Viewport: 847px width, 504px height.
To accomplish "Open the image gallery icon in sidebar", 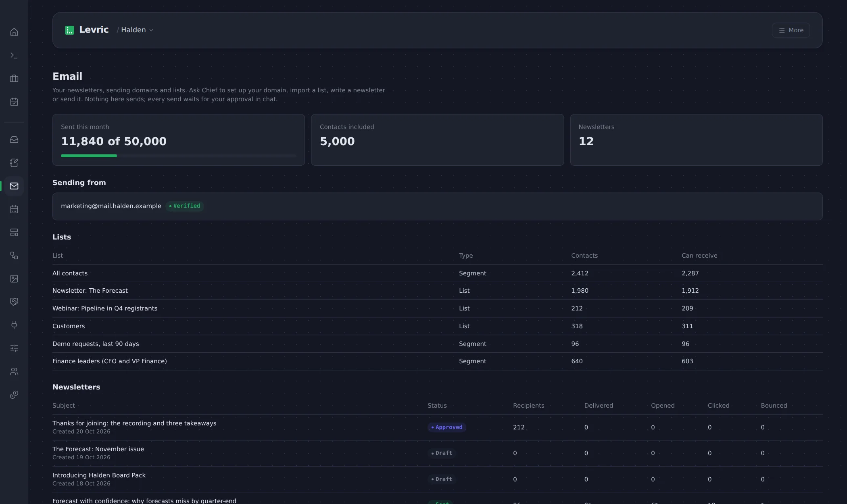I will tap(14, 279).
